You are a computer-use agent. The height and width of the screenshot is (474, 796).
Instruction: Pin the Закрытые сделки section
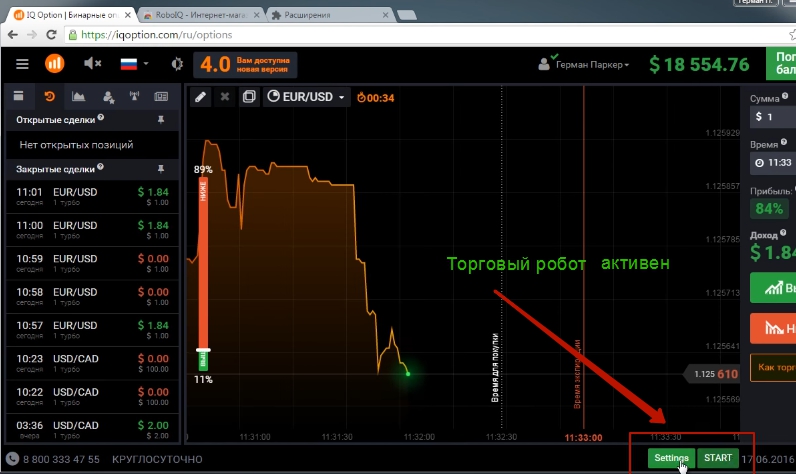click(x=161, y=169)
